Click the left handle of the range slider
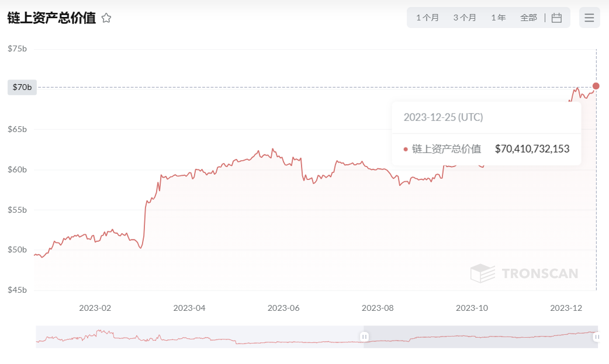 click(364, 337)
